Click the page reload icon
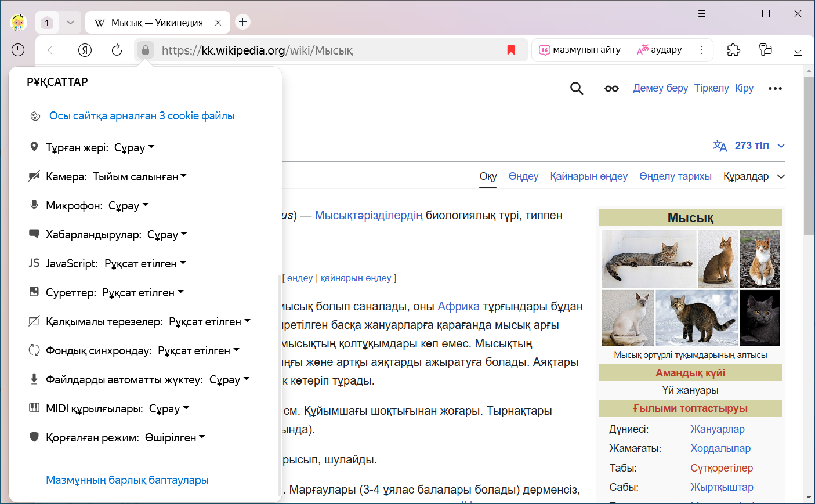 (x=117, y=50)
